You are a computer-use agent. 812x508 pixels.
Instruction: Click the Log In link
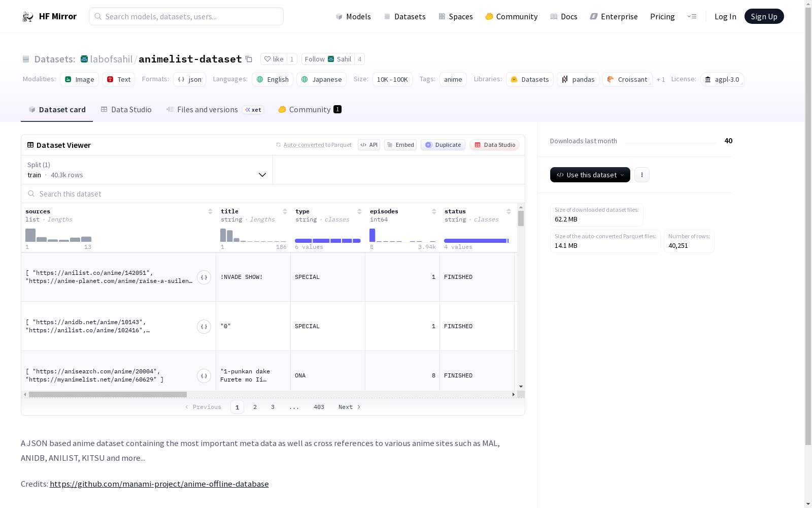(725, 17)
